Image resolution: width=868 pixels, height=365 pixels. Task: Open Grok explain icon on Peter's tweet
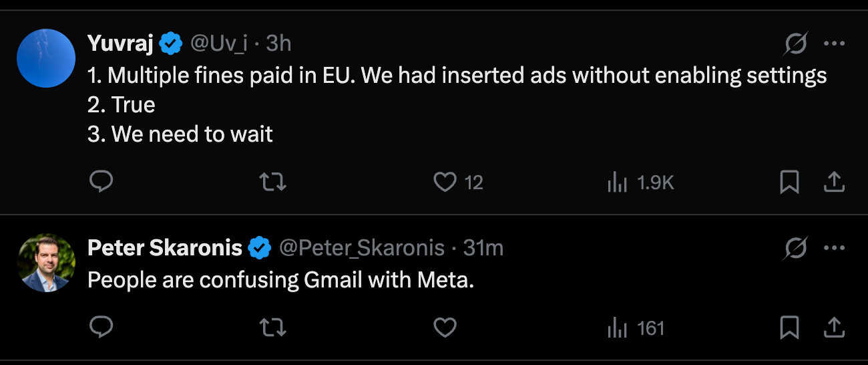pos(795,249)
